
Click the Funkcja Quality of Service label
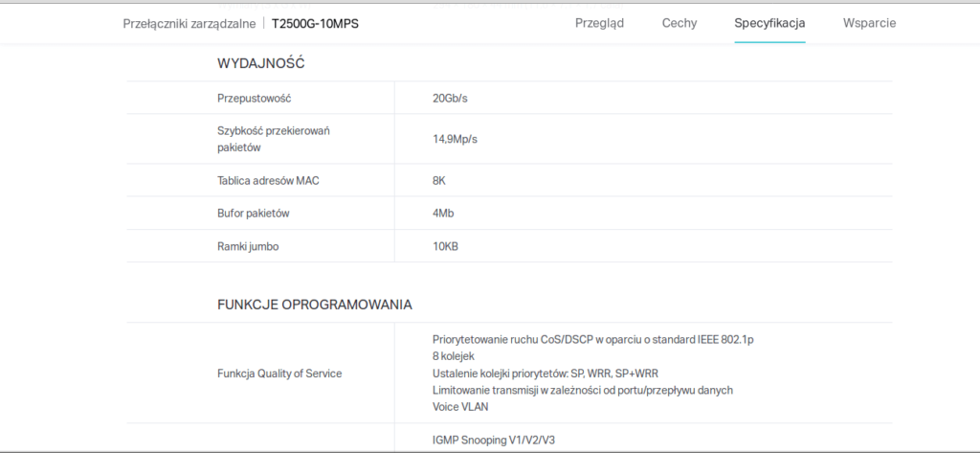tap(279, 373)
